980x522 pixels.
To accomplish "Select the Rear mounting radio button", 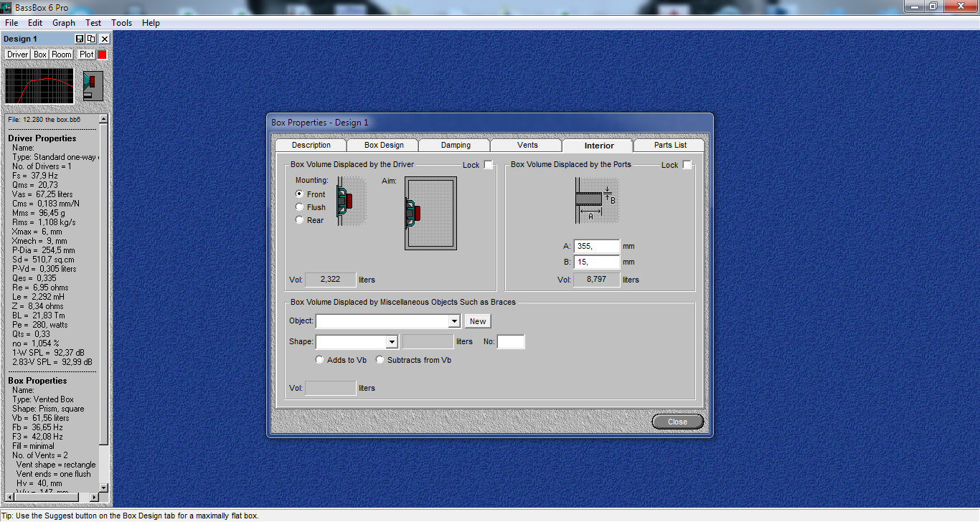I will pyautogui.click(x=300, y=220).
